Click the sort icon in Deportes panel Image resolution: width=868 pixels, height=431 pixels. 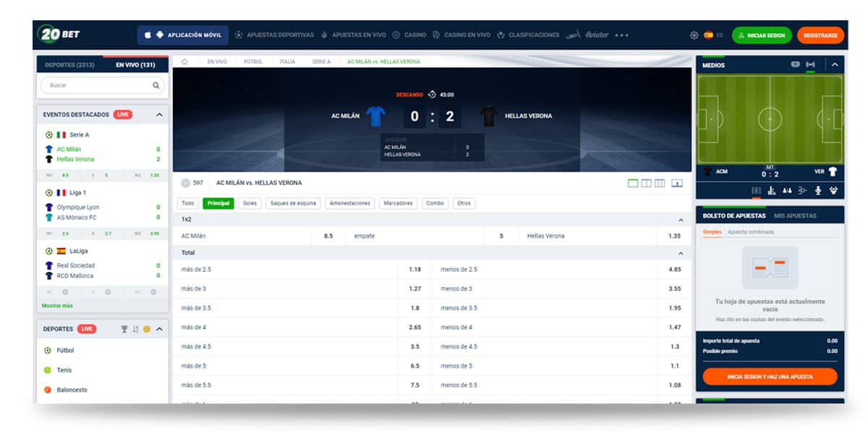click(135, 329)
